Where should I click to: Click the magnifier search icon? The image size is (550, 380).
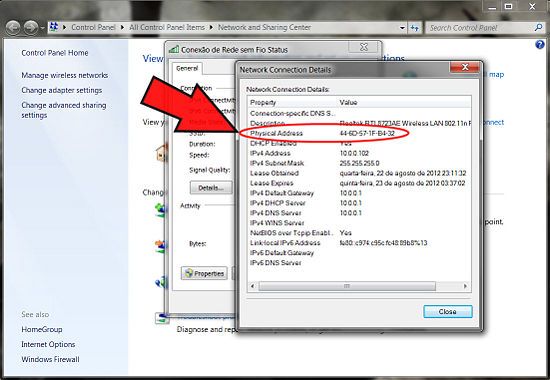coord(538,27)
